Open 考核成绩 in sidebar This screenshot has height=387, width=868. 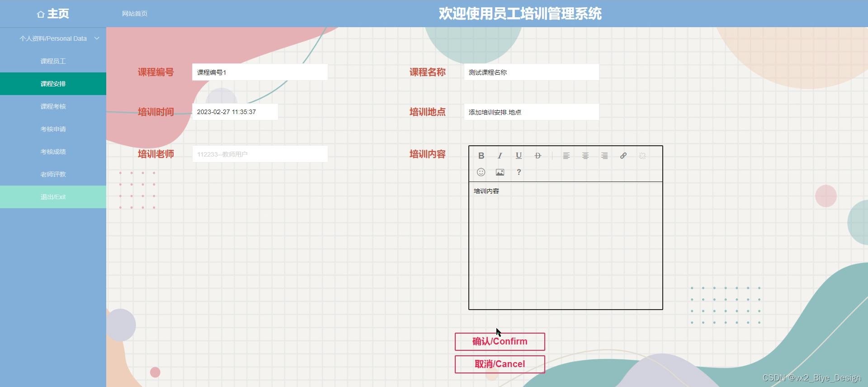[53, 152]
